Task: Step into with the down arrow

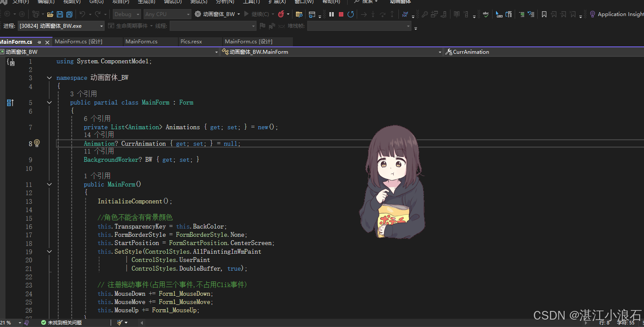Action: (x=373, y=14)
